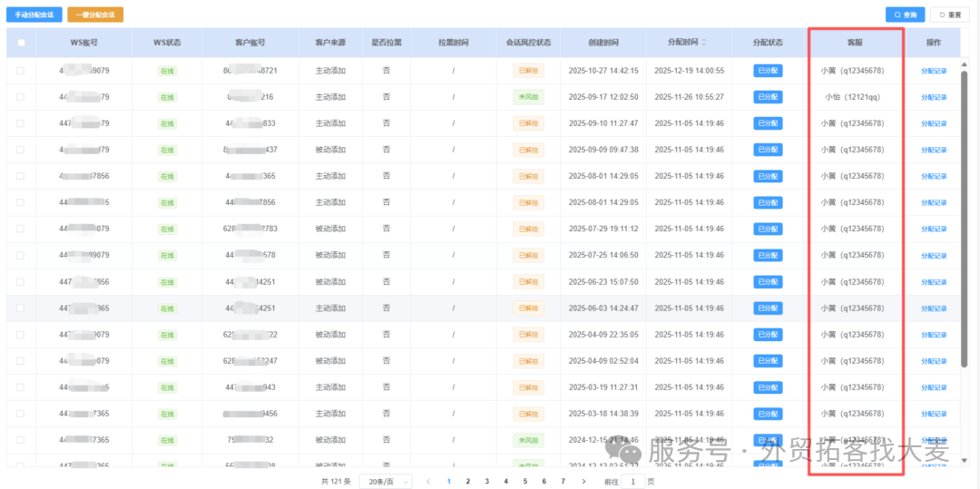The image size is (980, 489).
Task: Check the row created 2025-09-09 09:47:38
Action: pos(21,150)
